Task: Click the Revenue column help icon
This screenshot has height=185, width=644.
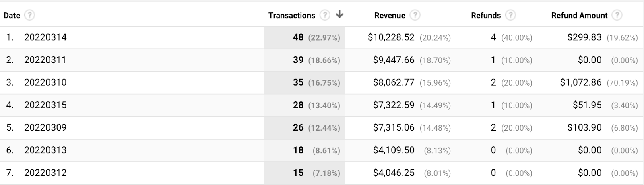Action: pyautogui.click(x=415, y=15)
